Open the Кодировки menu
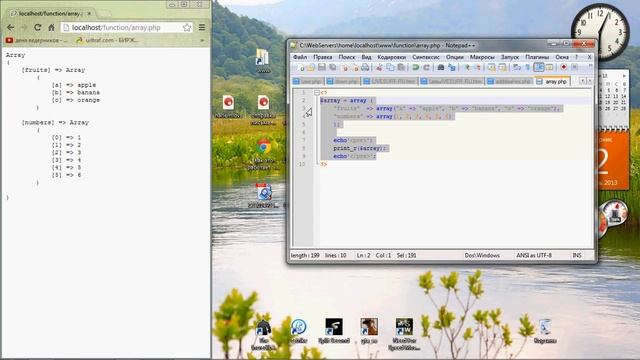 point(391,57)
